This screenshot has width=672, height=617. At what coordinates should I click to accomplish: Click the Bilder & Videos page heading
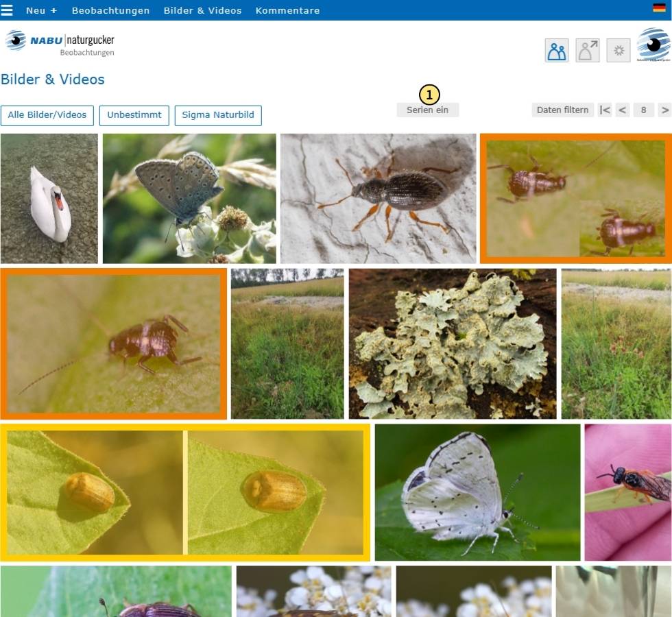pyautogui.click(x=53, y=80)
